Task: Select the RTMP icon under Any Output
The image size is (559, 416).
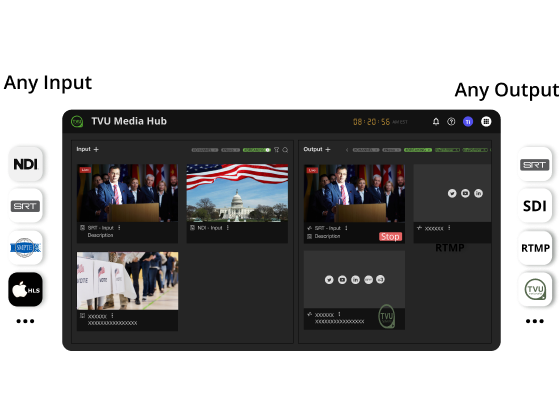Action: [535, 248]
